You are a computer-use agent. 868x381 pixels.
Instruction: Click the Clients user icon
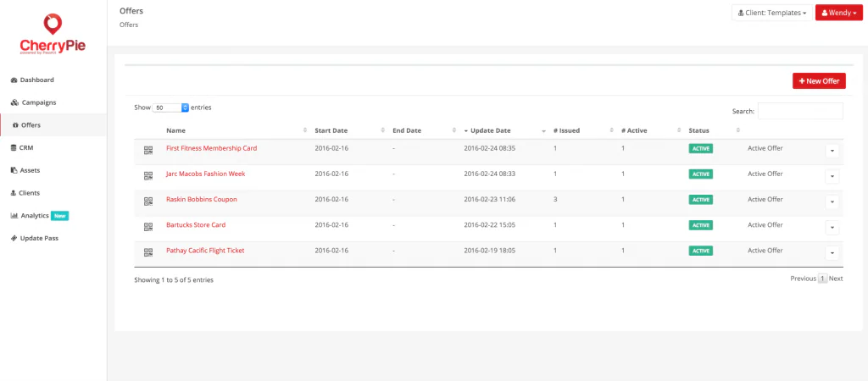14,194
